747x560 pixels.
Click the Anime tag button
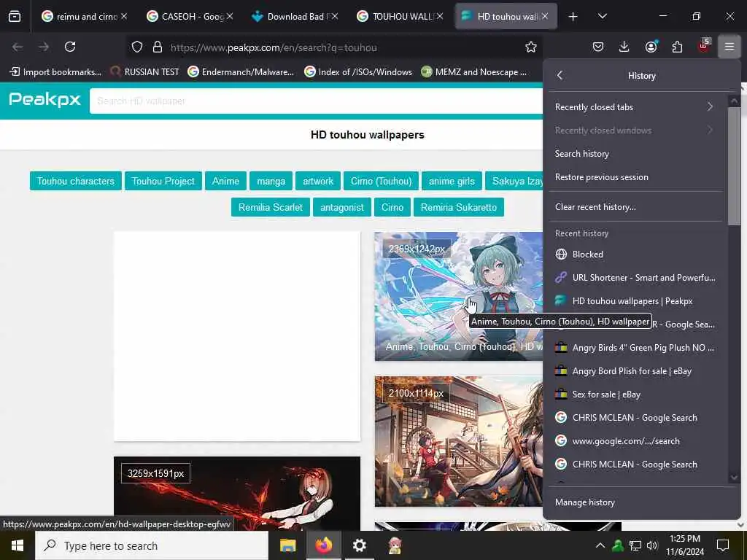(x=225, y=181)
